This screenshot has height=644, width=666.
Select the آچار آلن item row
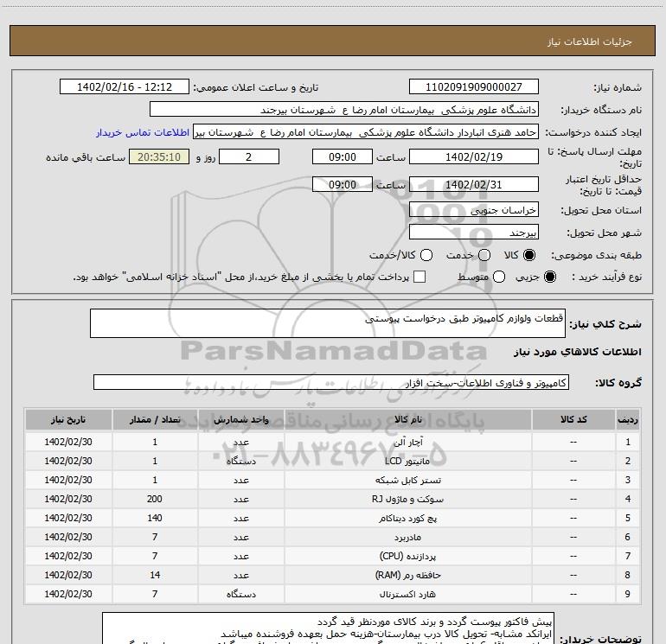point(333,442)
